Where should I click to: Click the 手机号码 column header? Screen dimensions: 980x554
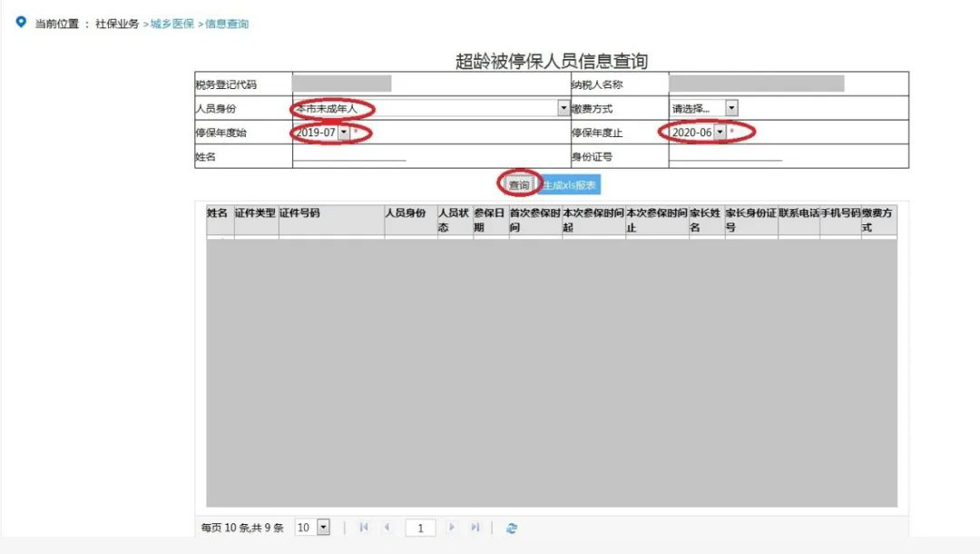pos(840,220)
